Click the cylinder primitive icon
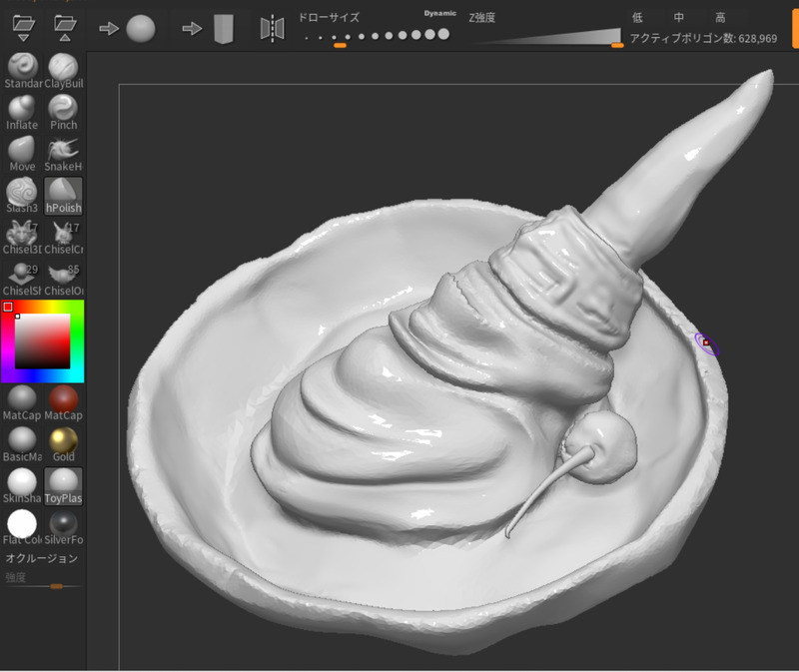Image resolution: width=799 pixels, height=672 pixels. click(223, 29)
